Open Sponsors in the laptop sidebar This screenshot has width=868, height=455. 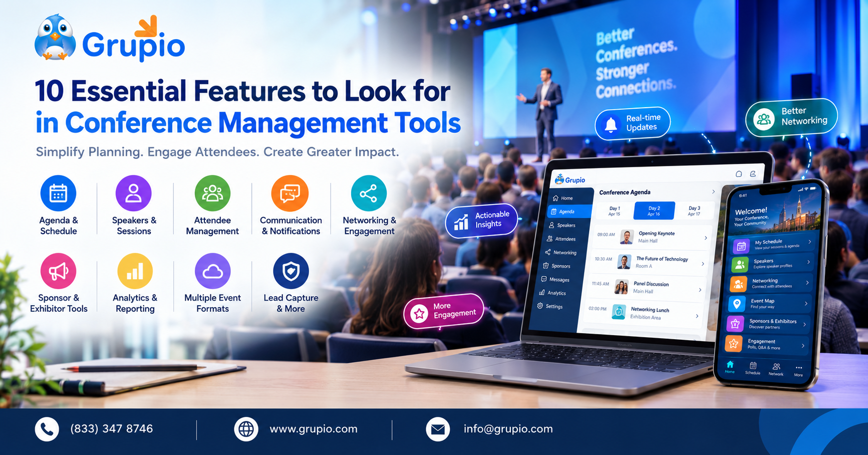[556, 266]
